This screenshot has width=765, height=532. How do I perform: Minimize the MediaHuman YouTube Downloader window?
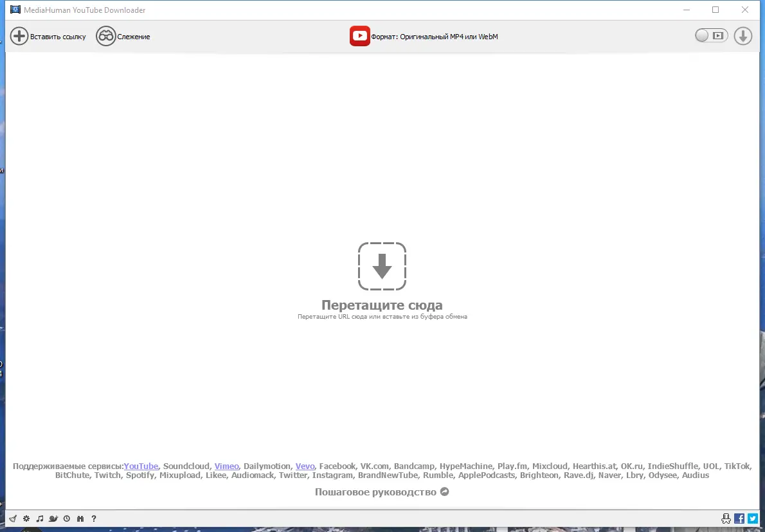tap(687, 10)
